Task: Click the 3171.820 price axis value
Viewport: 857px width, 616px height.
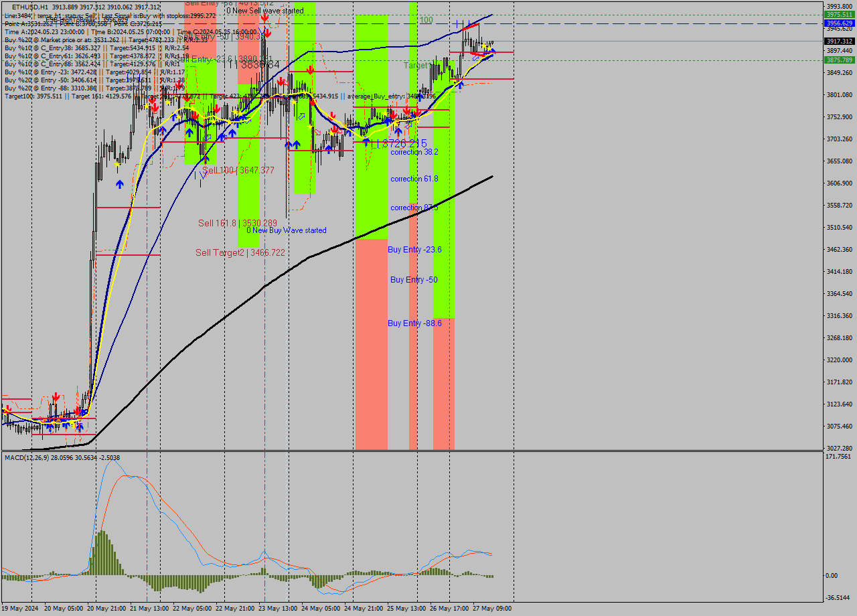Action: point(840,382)
